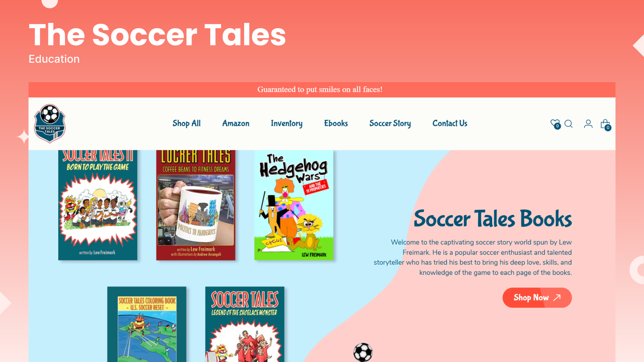Select the Locker Tales book cover
Viewport: 644px width, 362px height.
click(x=196, y=205)
